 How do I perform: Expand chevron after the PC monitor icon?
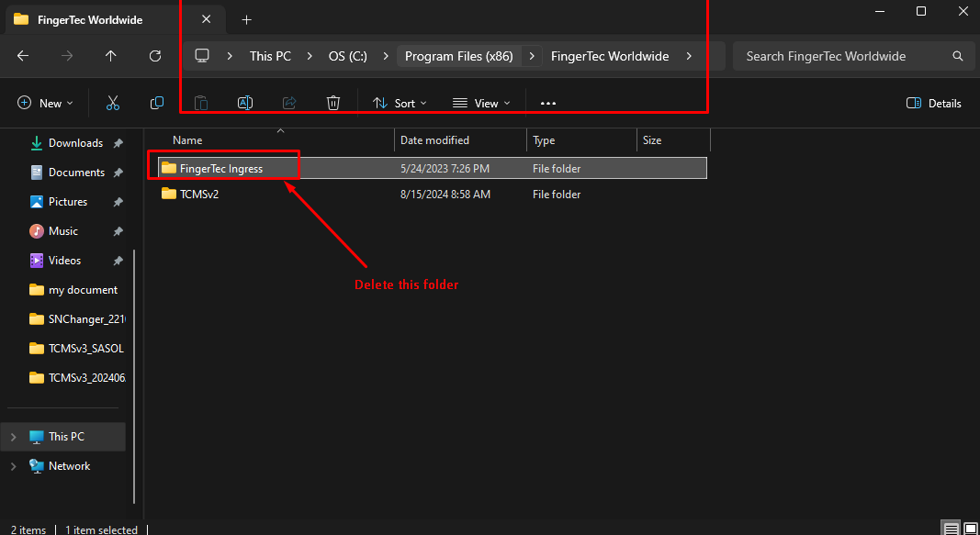230,56
